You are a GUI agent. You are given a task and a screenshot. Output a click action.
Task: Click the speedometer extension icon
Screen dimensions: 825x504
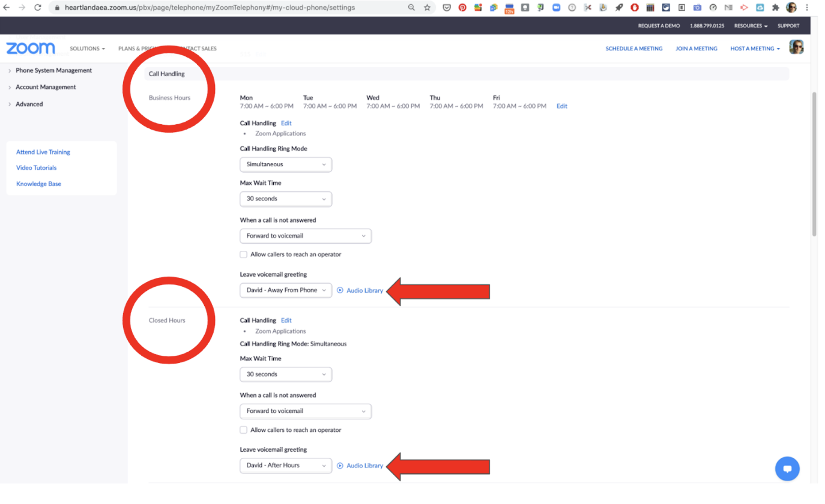[713, 8]
